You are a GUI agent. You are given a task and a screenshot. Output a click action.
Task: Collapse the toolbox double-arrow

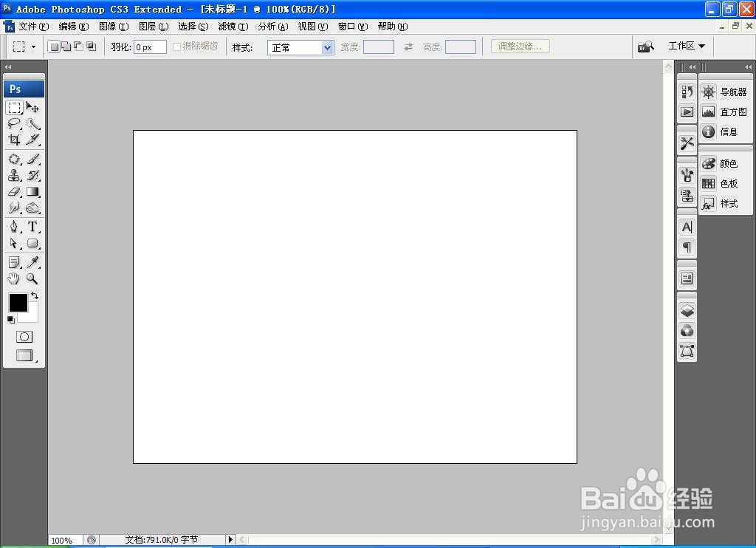8,67
